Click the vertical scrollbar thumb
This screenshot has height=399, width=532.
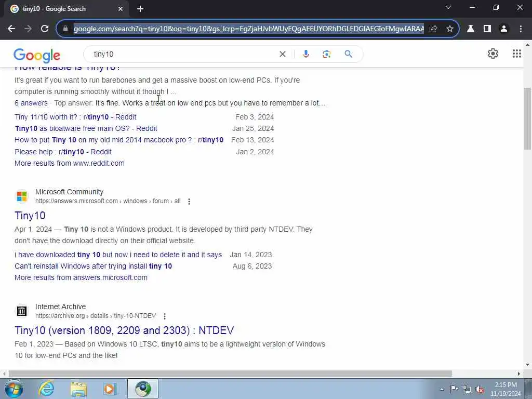[x=528, y=118]
